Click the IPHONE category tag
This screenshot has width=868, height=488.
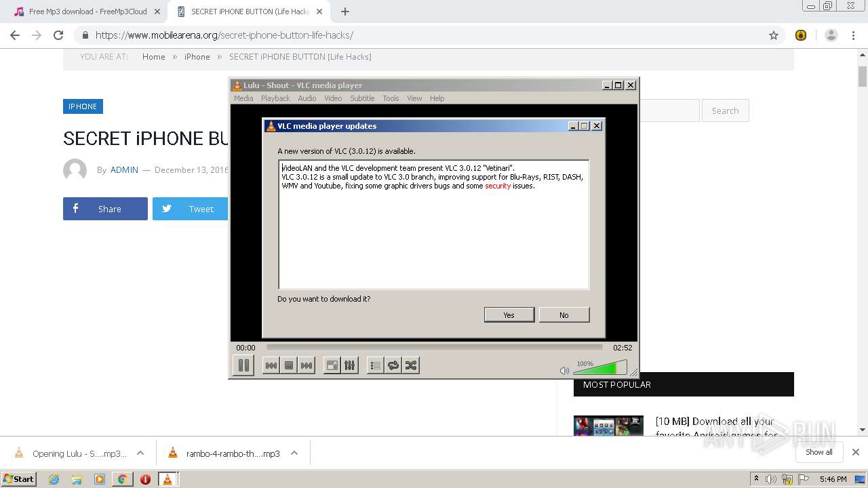tap(83, 106)
